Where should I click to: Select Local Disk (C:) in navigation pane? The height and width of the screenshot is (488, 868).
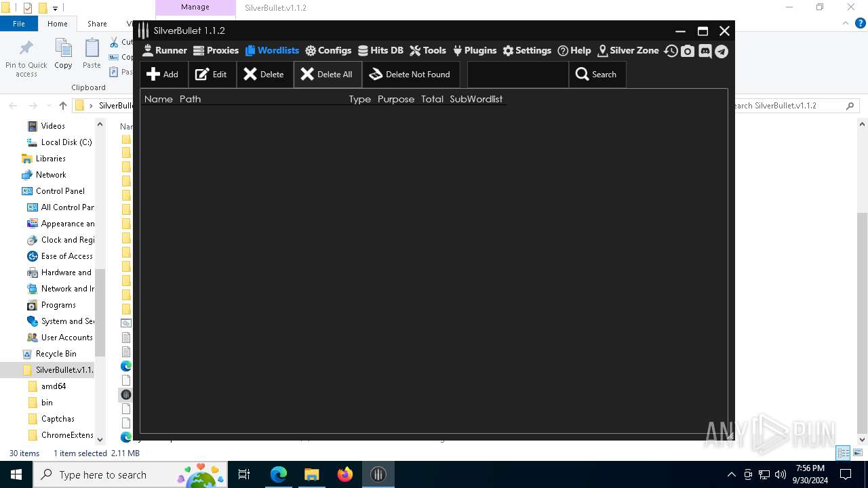pos(66,142)
